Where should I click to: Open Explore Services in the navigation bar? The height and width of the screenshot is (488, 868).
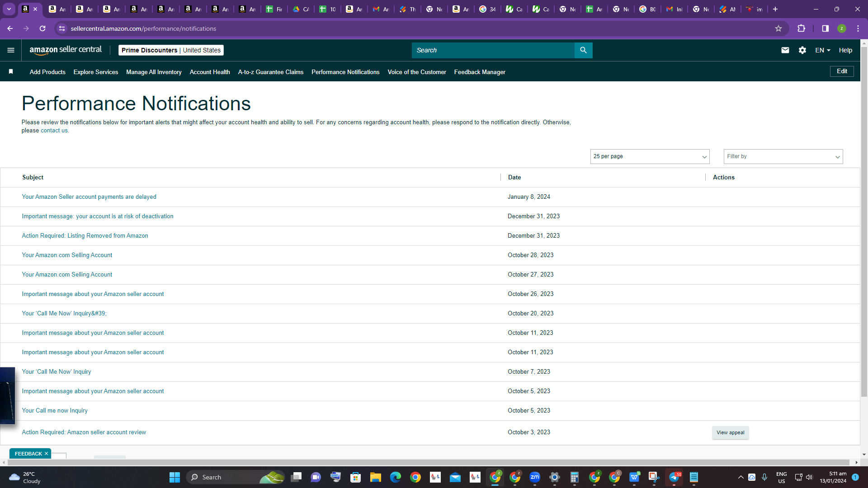pyautogui.click(x=96, y=72)
